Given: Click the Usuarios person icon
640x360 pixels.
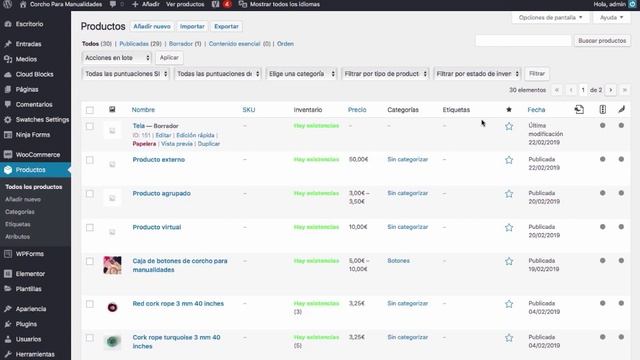Looking at the screenshot, I should point(8,339).
